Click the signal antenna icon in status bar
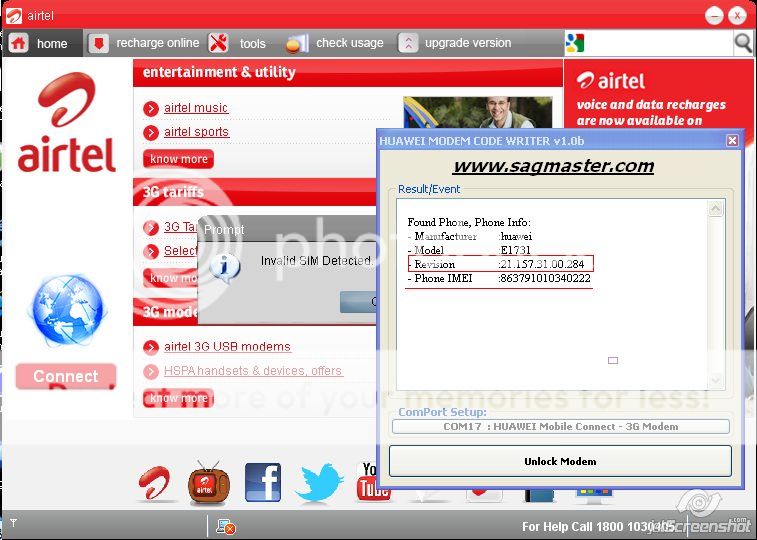Image resolution: width=757 pixels, height=540 pixels. 14,523
